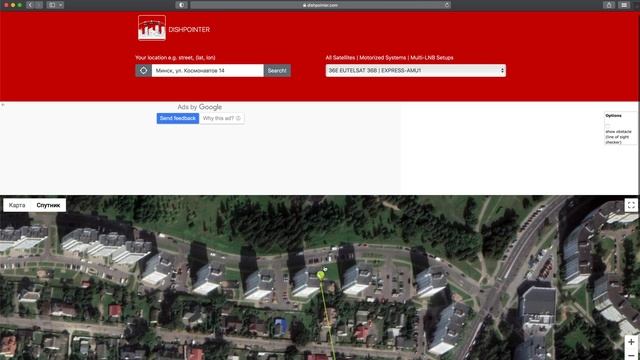Click the show obstacle line of sight checker option
Viewport: 640px width, 360px height.
coord(618,137)
